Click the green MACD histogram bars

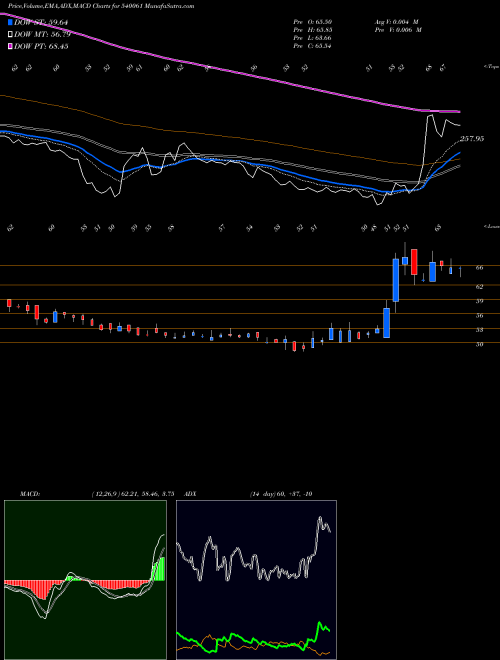pos(159,569)
